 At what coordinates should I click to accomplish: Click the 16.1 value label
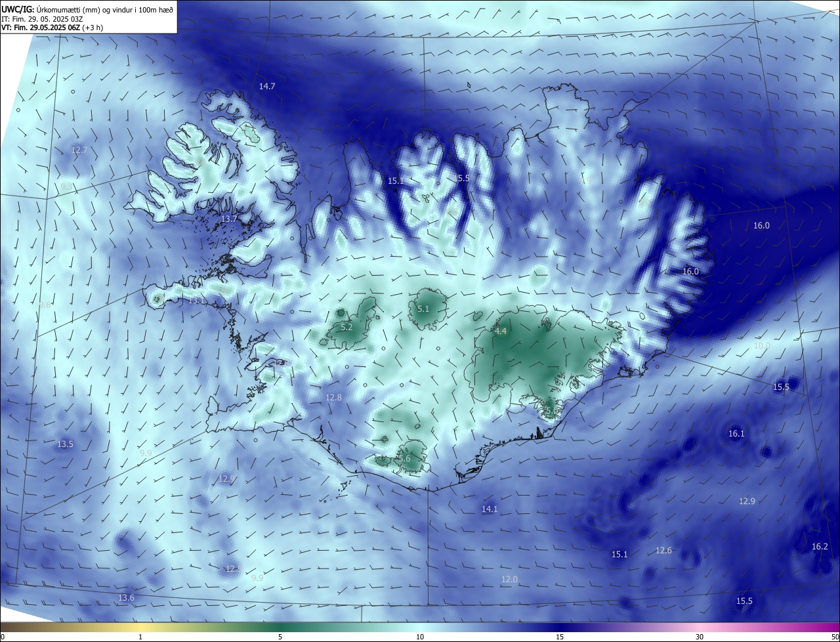(736, 433)
